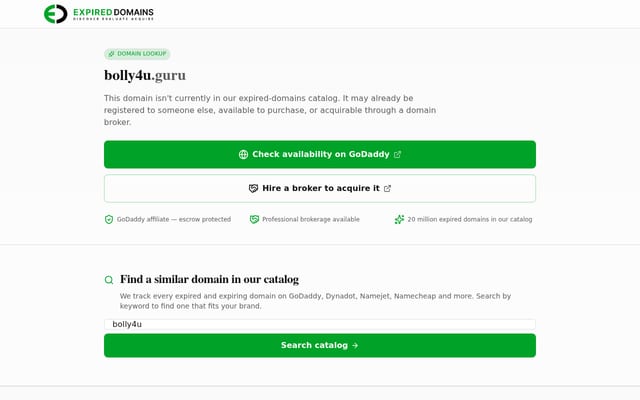Focus the keyword field containing bolly4u
The image size is (640, 400).
tap(320, 324)
